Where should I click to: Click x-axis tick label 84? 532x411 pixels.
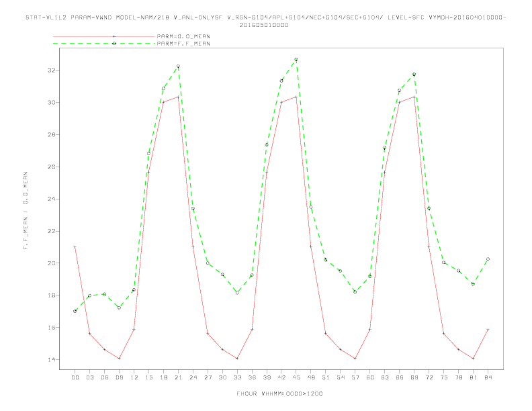(488, 377)
